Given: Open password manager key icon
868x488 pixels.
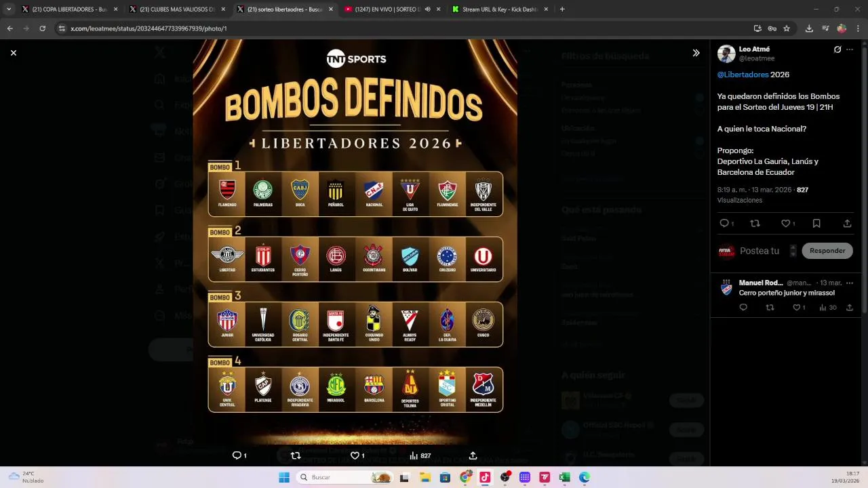Looking at the screenshot, I should tap(772, 28).
